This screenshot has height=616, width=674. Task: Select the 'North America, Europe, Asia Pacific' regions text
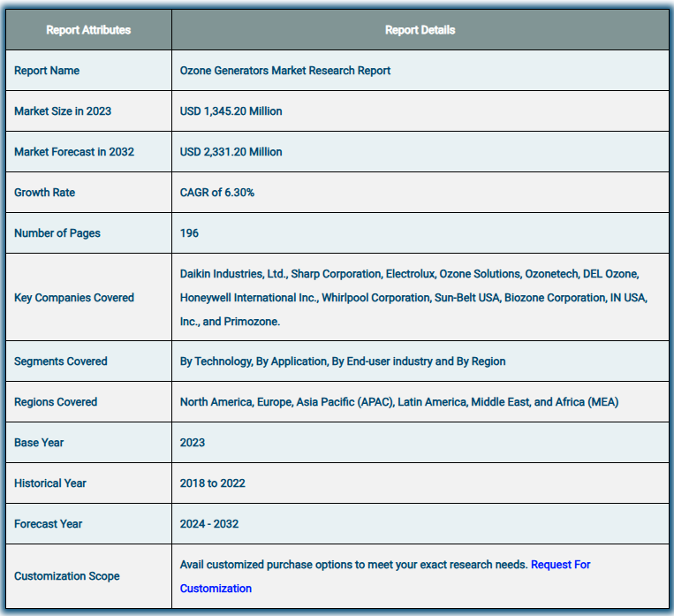pyautogui.click(x=399, y=402)
